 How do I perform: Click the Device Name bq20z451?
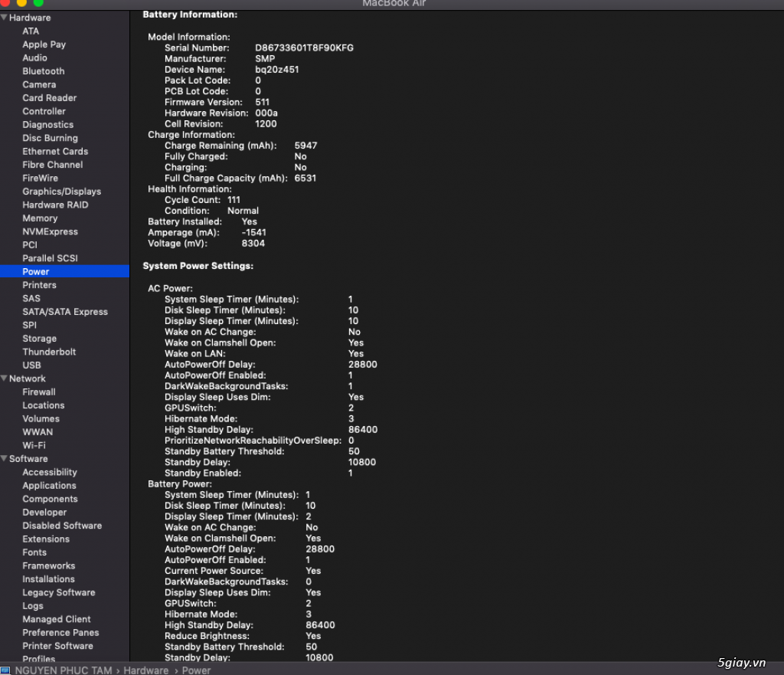277,70
